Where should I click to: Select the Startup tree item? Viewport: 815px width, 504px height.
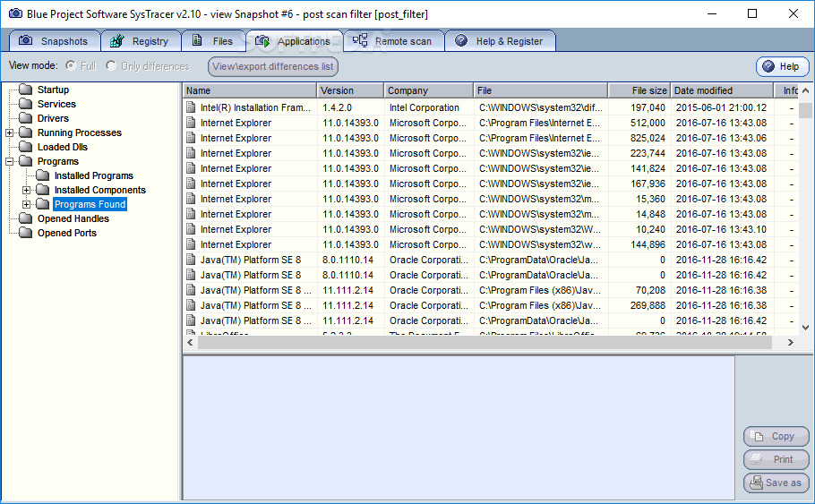[x=53, y=90]
